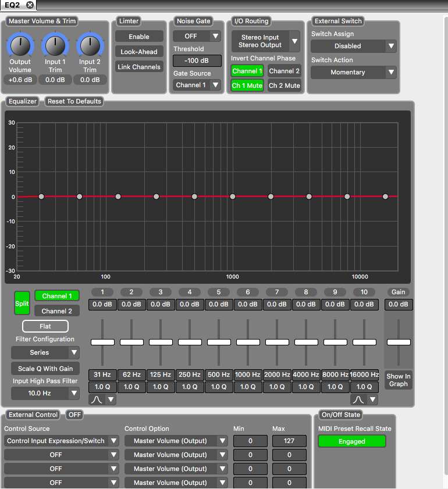The height and width of the screenshot is (489, 448).
Task: Click Reset To Defaults
Action: click(74, 101)
